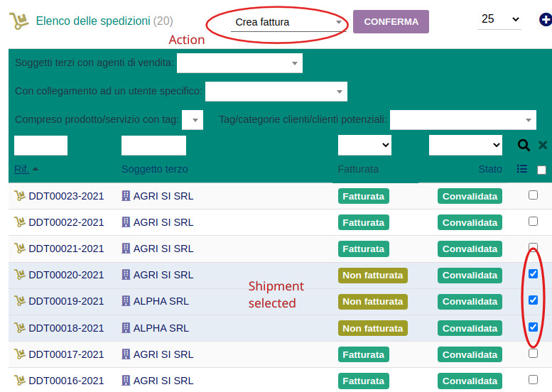Click the plus icon to add shipment
The image size is (552, 392).
(x=545, y=20)
